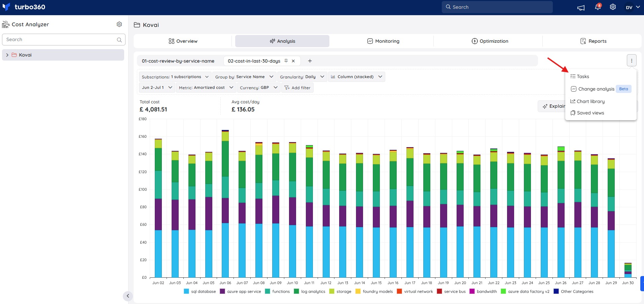Click the avg cost/day value £ 136.05

[x=243, y=109]
